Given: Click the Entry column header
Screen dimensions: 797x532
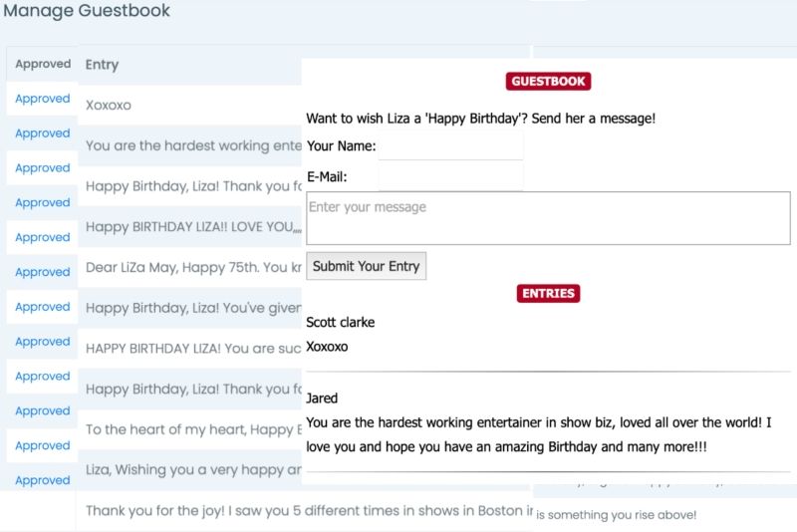Looking at the screenshot, I should (x=102, y=64).
